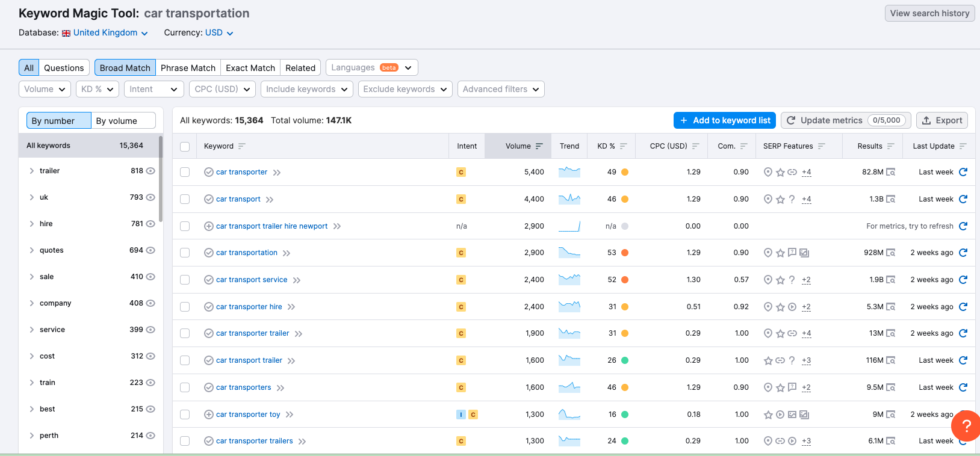
Task: Click the orange KD dot for car transporter
Action: (625, 172)
